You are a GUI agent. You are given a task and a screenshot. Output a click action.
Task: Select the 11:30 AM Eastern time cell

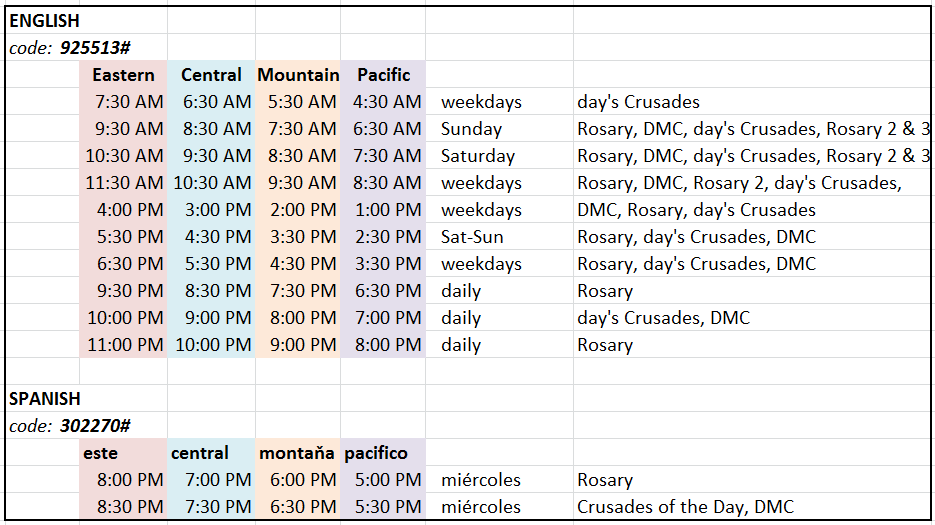point(123,183)
